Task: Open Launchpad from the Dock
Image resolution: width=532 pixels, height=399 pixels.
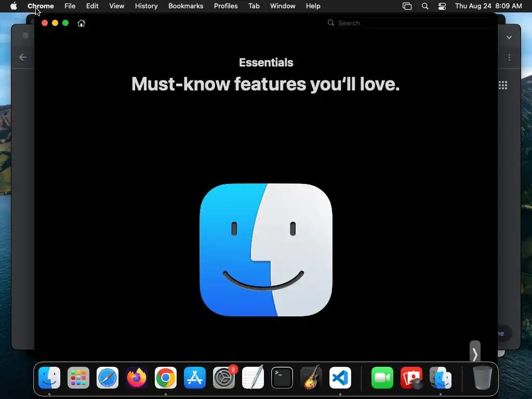Action: click(78, 378)
